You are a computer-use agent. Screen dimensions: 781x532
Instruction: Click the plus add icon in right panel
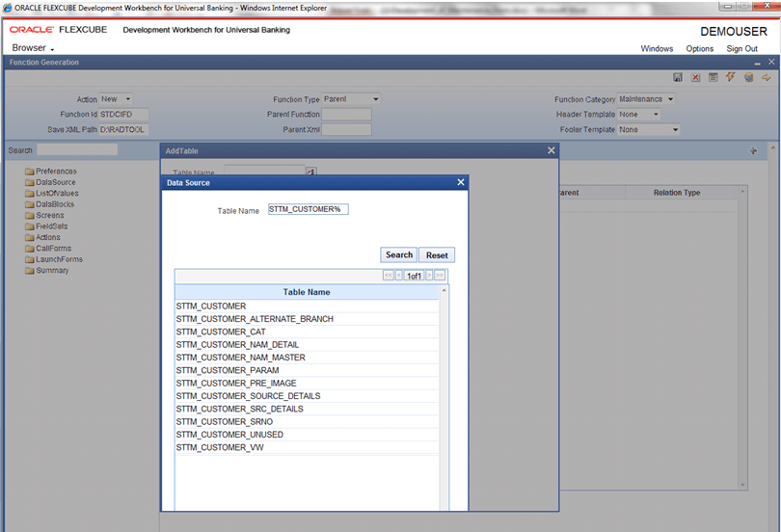753,150
